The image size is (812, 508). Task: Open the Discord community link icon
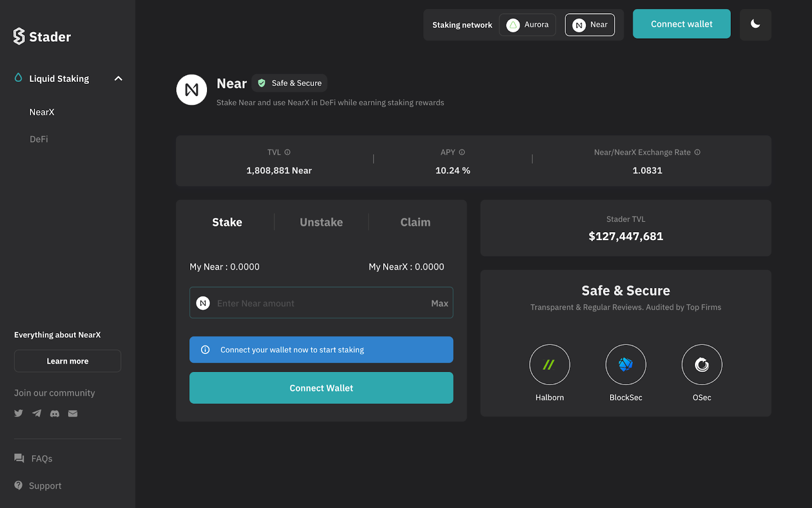55,414
